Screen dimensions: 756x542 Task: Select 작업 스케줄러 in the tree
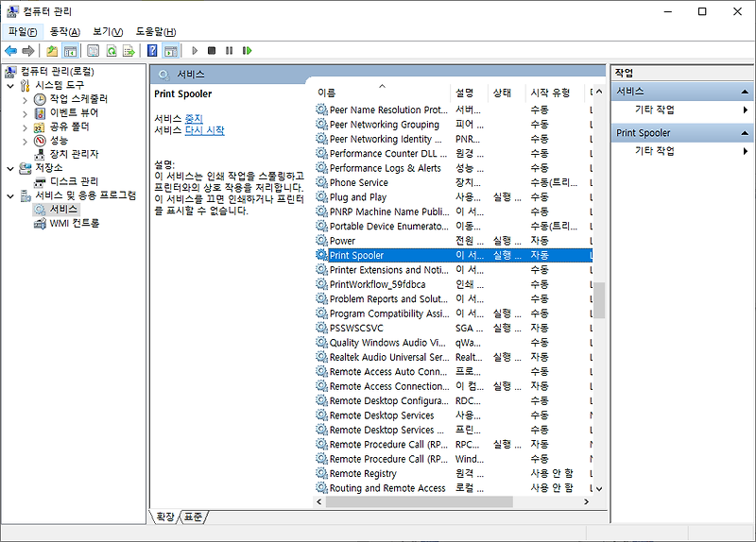pyautogui.click(x=78, y=99)
